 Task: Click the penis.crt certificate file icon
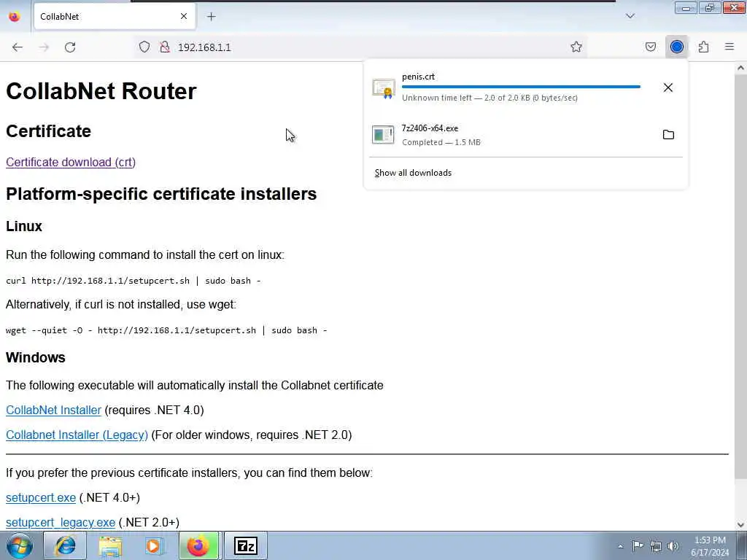[x=384, y=88]
